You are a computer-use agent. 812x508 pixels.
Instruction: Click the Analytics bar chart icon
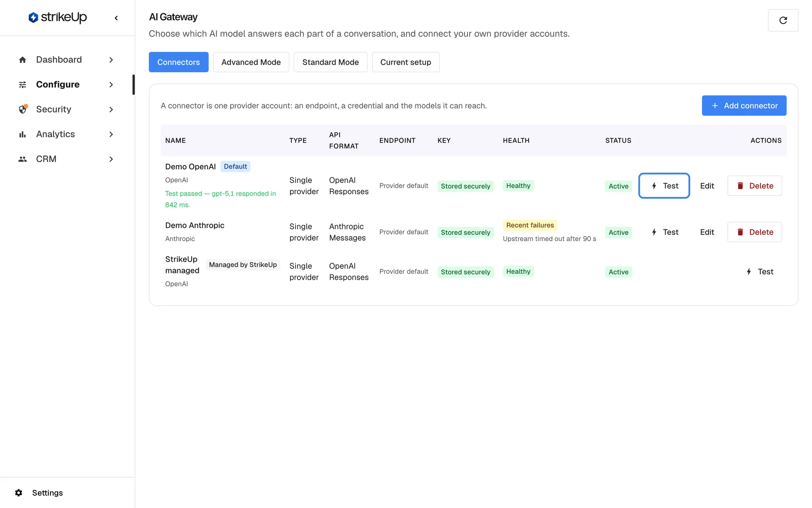(23, 134)
